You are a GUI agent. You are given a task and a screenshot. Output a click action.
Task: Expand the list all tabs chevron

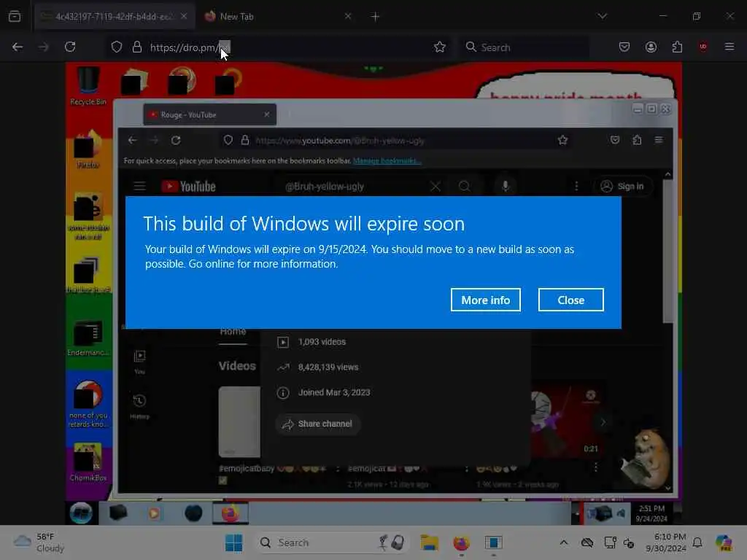[603, 16]
